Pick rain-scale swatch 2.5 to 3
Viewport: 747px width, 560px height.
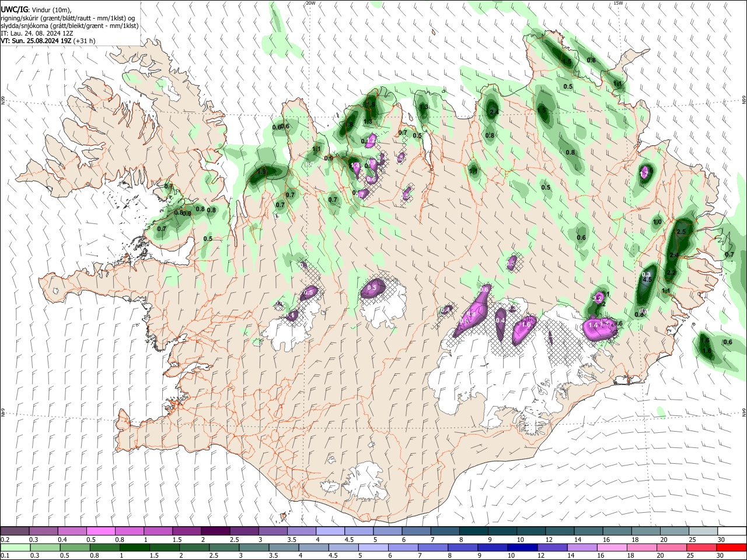coord(225,547)
